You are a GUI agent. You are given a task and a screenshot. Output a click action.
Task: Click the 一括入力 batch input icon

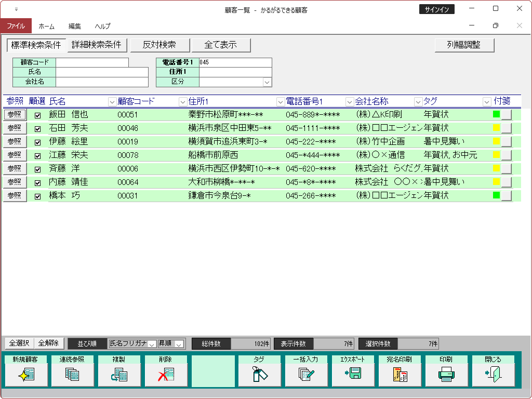(307, 374)
